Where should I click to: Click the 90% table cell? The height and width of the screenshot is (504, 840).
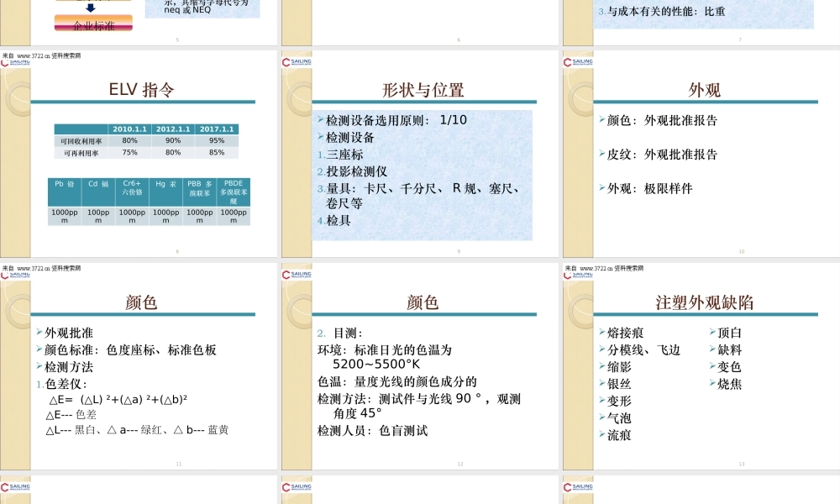(173, 141)
